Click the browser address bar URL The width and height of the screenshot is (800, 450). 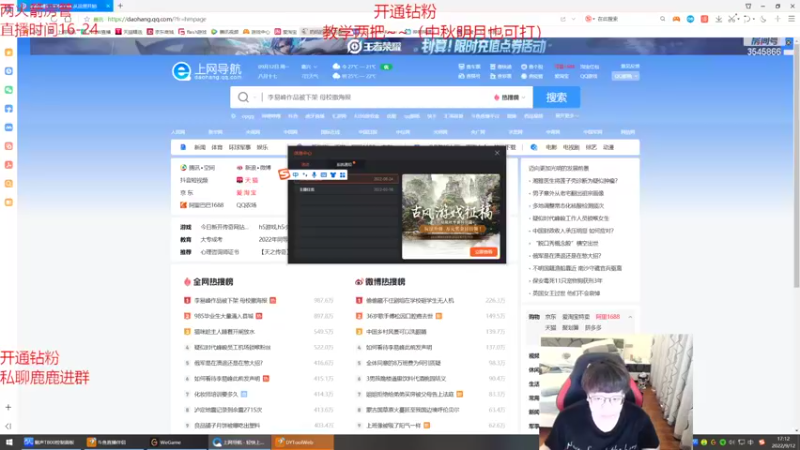coord(157,19)
